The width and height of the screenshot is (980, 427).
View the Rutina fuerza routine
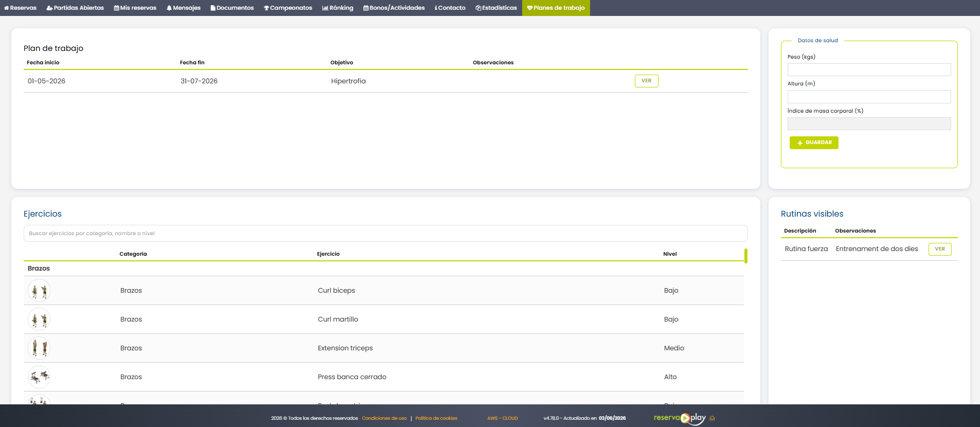coord(940,249)
